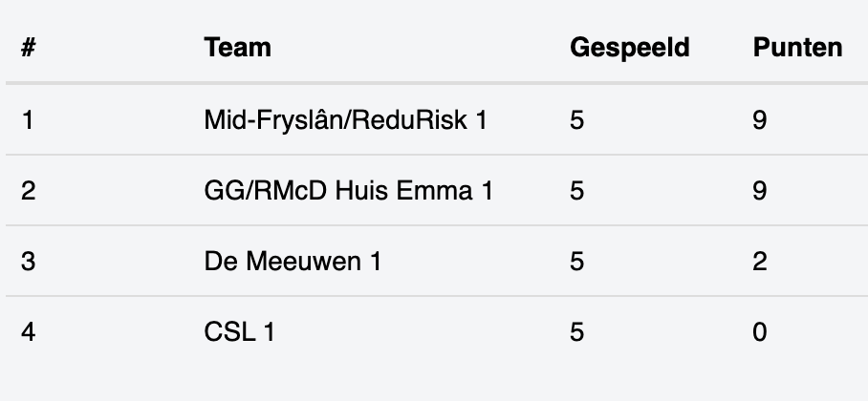Click points value 9 for GG/RMcD Huis Emma
The width and height of the screenshot is (868, 401).
click(760, 191)
